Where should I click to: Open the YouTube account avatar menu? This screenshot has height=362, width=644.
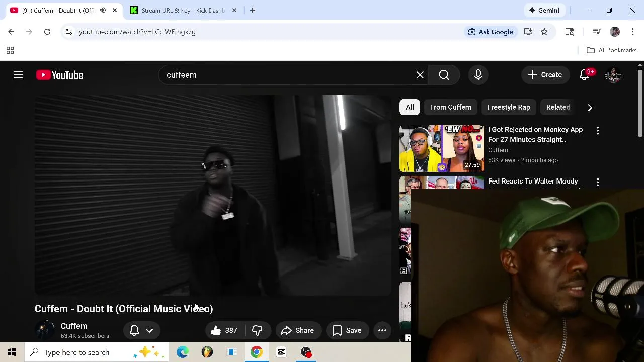point(613,75)
